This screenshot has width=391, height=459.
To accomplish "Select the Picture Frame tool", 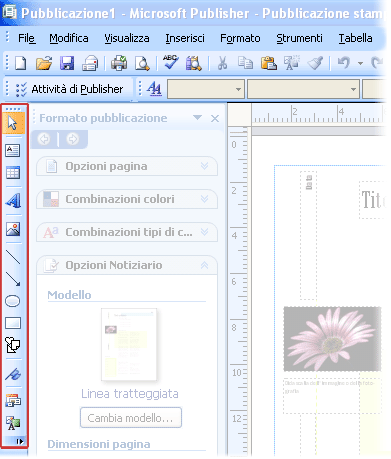I will point(13,229).
